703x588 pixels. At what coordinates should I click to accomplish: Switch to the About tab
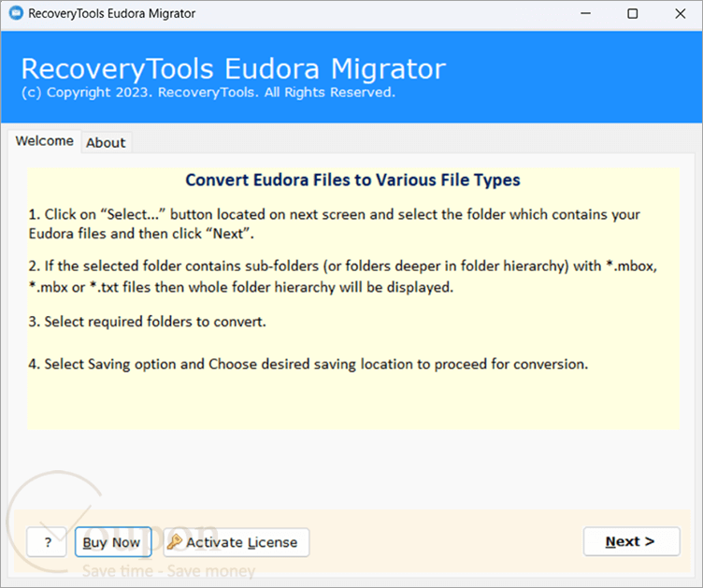106,142
